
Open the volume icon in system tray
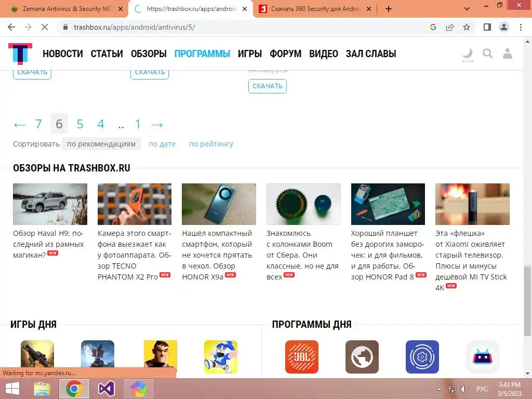[464, 389]
